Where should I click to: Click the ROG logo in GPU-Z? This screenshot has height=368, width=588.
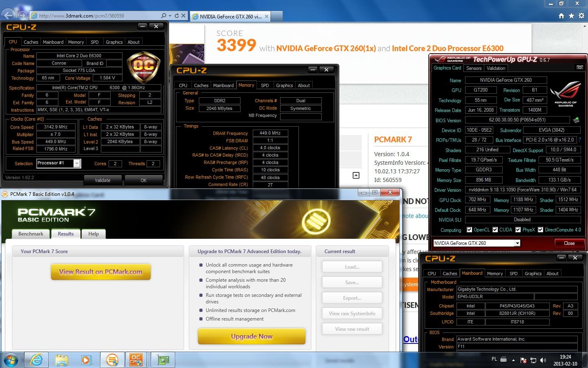point(566,94)
